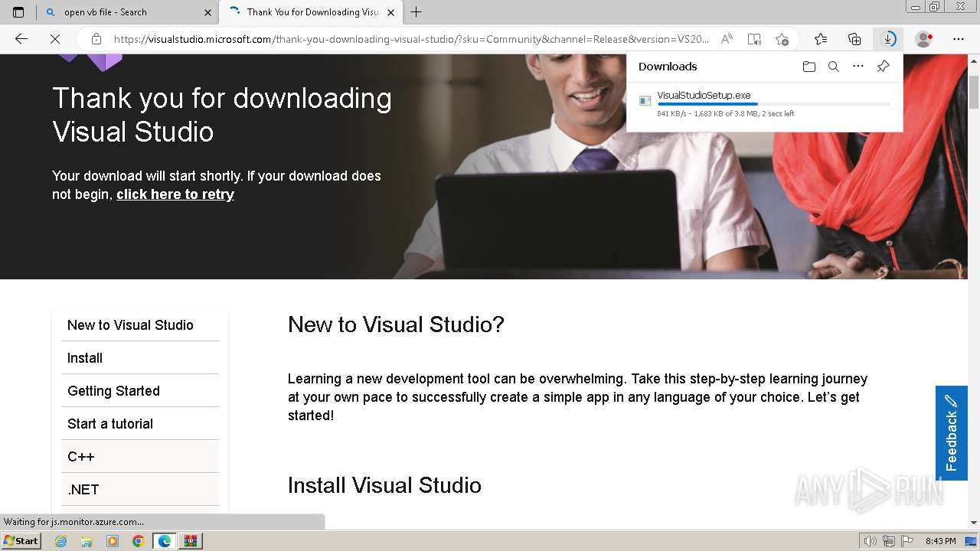Close the Thank You for Downloading tab
This screenshot has height=551, width=980.
point(392,12)
